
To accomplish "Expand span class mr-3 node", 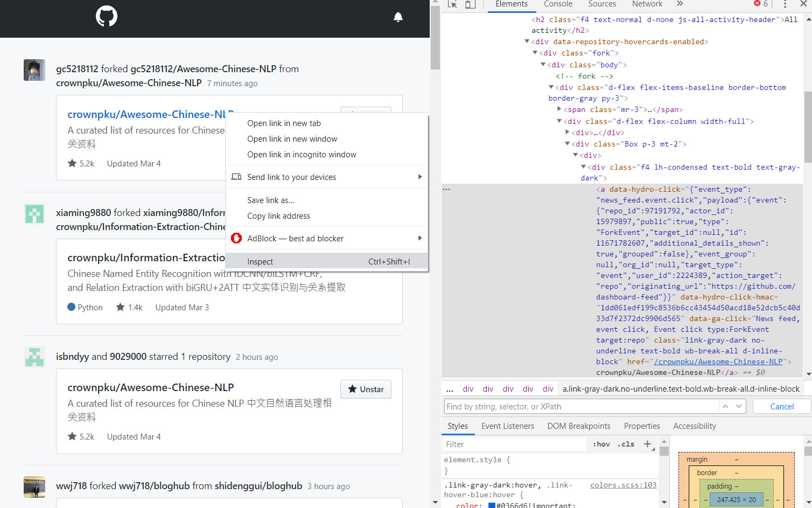I will (559, 109).
